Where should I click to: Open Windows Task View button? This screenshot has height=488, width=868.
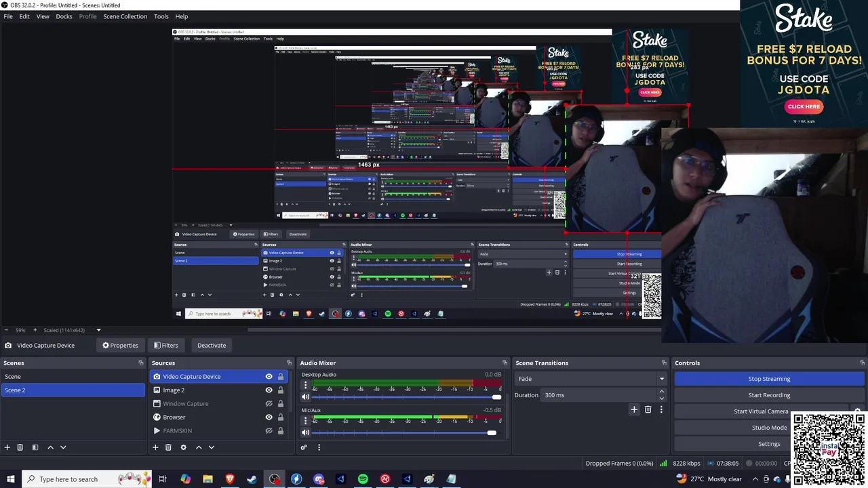[163, 479]
